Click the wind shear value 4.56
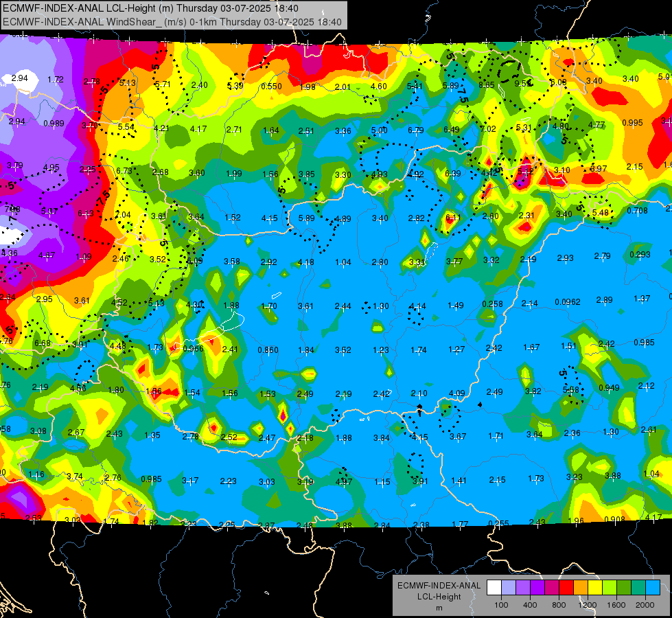 coord(78,389)
